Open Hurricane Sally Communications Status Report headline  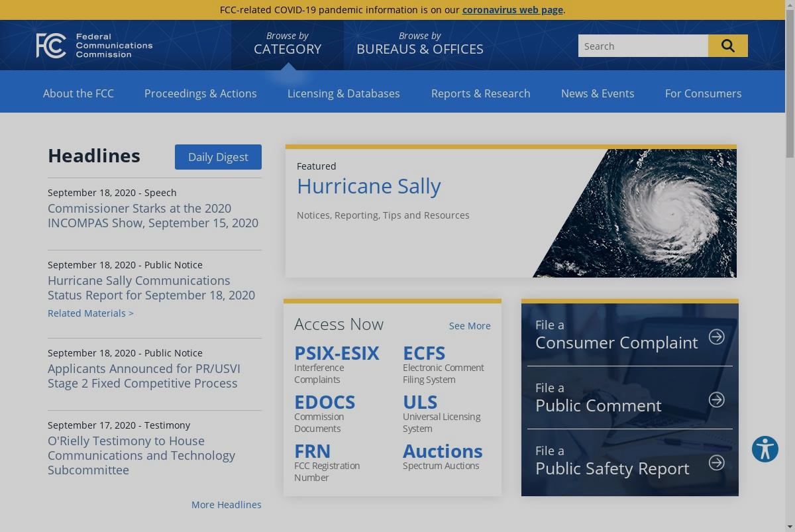(x=151, y=288)
